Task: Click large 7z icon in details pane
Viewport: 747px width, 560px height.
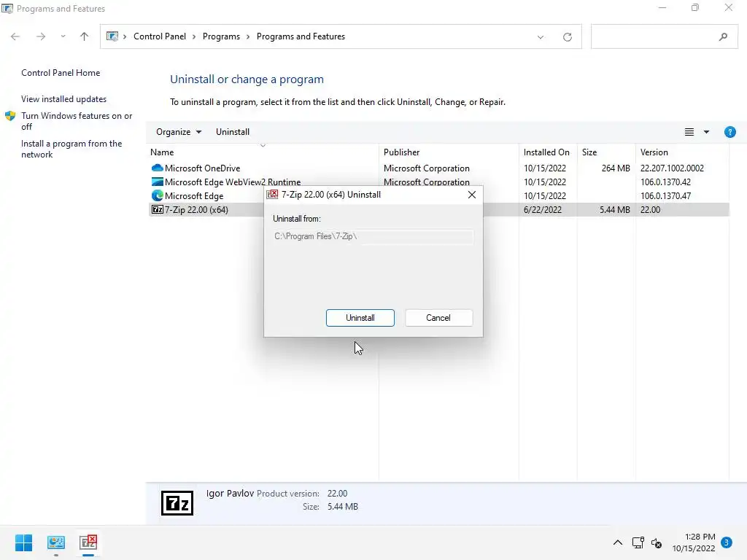Action: tap(177, 503)
